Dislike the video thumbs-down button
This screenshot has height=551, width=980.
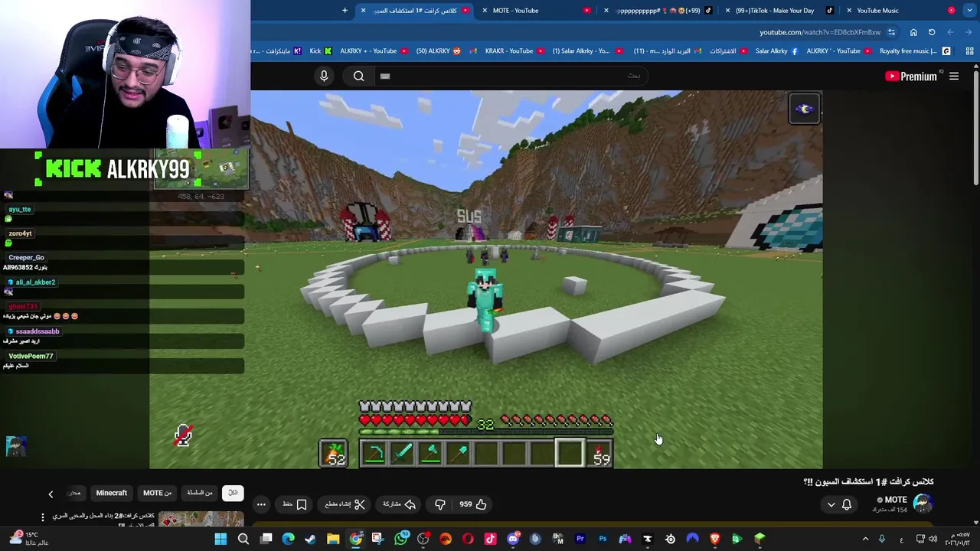pyautogui.click(x=440, y=504)
